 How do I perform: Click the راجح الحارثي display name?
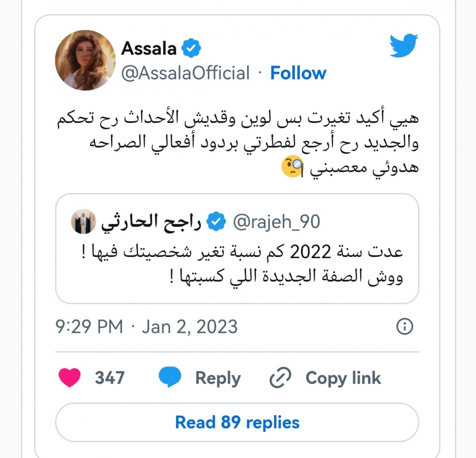(151, 222)
